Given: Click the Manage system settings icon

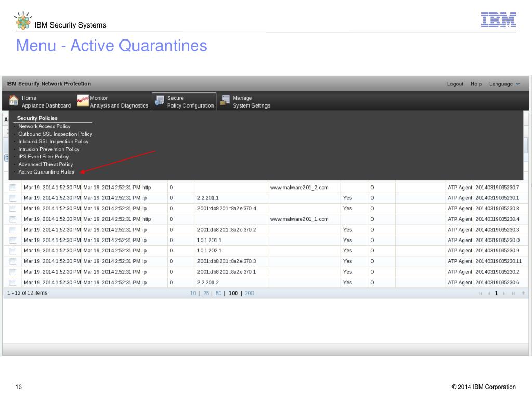Looking at the screenshot, I should [x=225, y=100].
